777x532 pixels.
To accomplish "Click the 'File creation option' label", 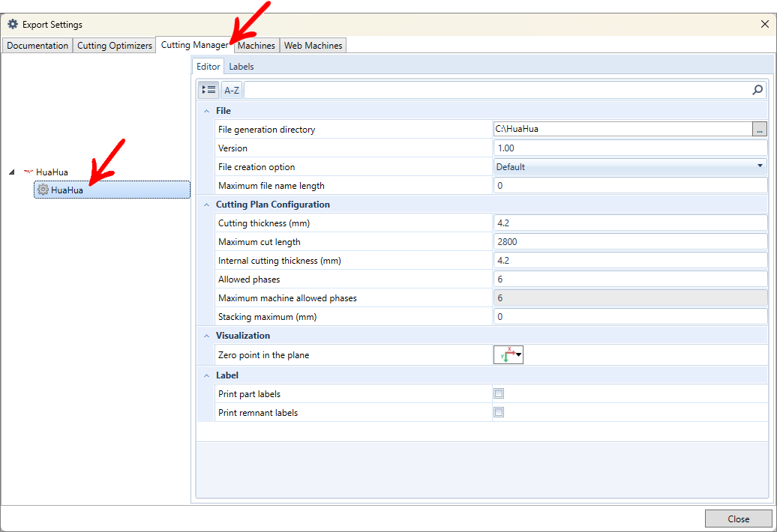I will pos(256,167).
